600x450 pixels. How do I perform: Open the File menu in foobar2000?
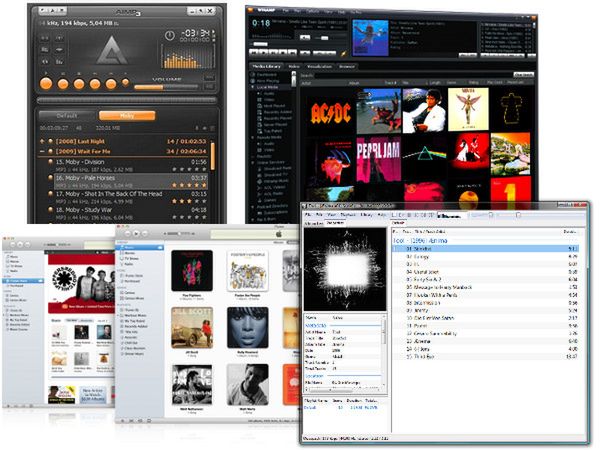click(308, 215)
